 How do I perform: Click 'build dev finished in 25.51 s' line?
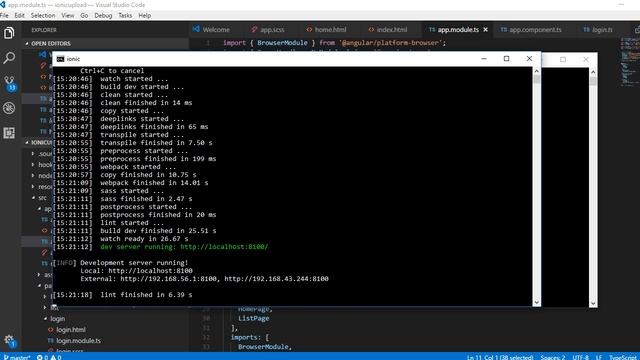coord(158,231)
